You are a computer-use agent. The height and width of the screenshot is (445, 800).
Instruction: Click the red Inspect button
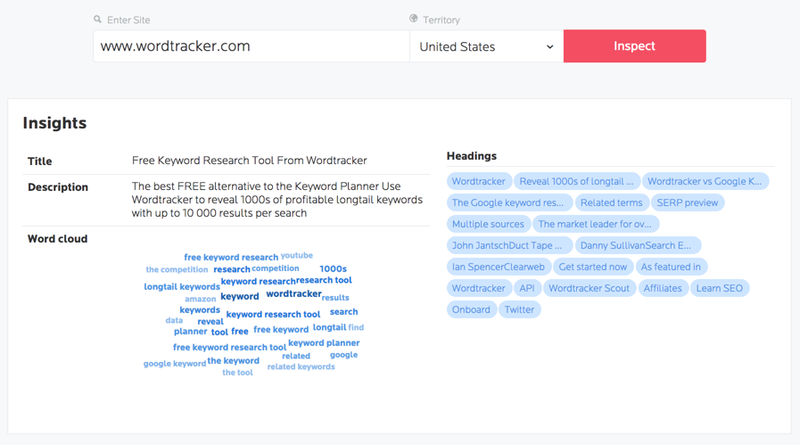point(635,46)
